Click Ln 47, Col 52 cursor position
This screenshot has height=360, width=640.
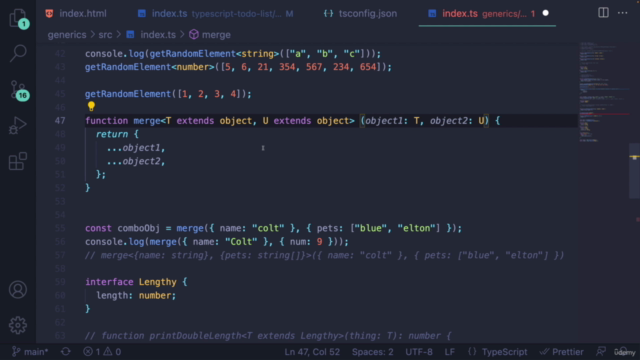(x=312, y=351)
